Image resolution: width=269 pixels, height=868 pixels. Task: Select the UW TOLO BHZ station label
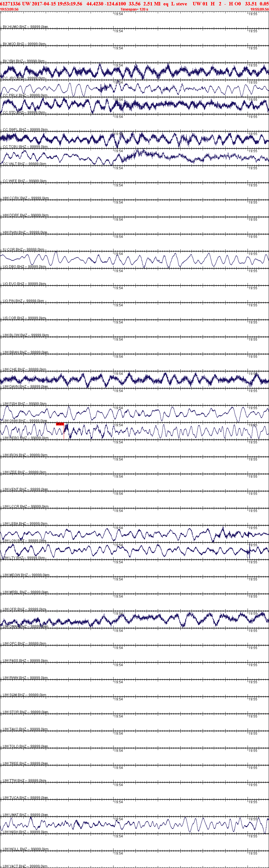click(x=25, y=746)
